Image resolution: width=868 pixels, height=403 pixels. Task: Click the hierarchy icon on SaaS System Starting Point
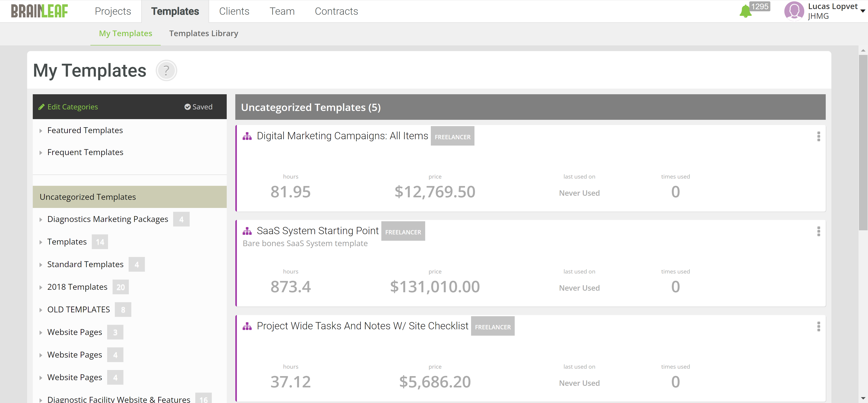[247, 231]
